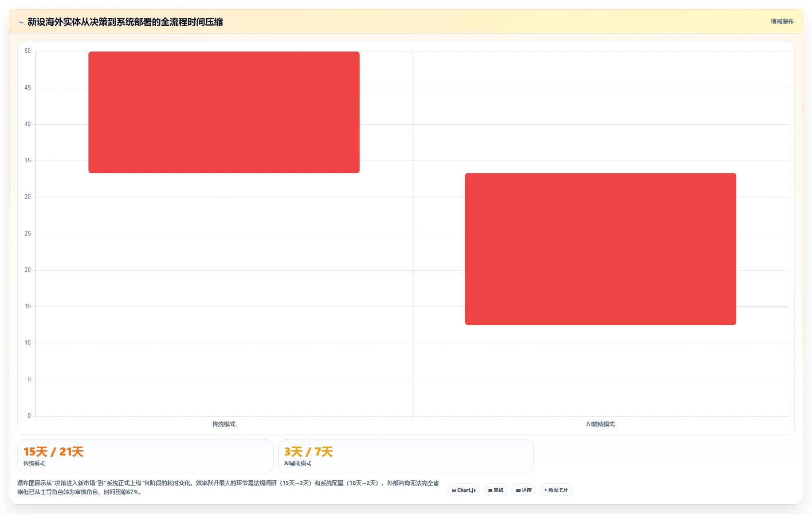Click the AI辅助模式 x-axis label

tap(600, 424)
